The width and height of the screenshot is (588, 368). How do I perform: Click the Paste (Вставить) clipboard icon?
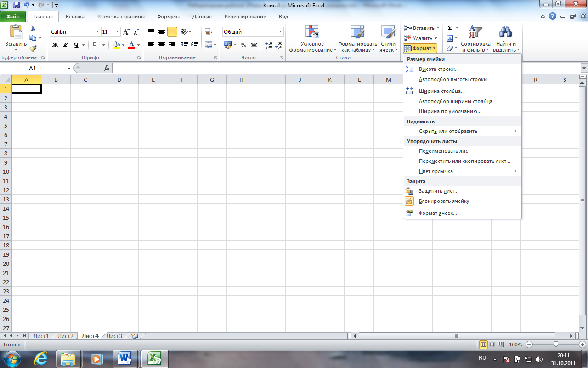point(16,32)
